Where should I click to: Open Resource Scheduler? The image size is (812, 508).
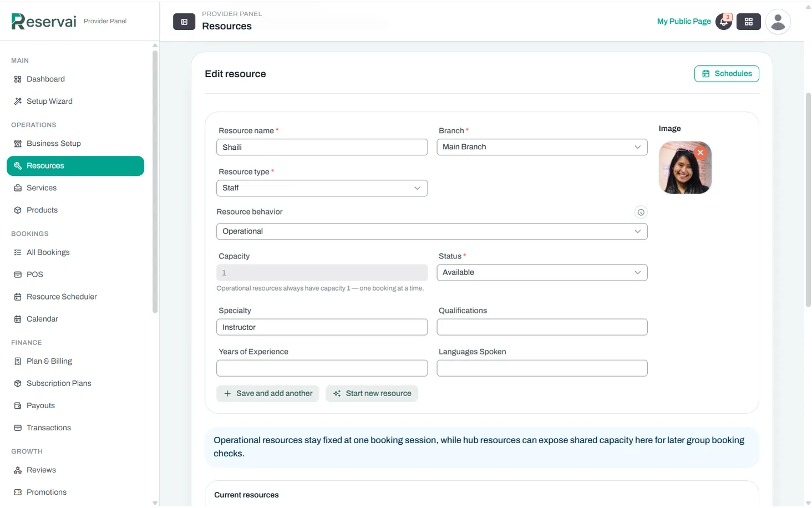(x=75, y=297)
